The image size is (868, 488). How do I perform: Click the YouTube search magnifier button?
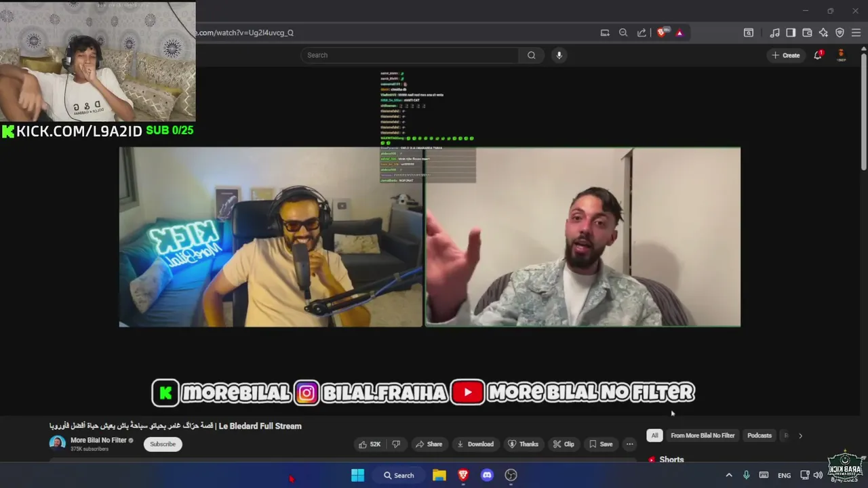(x=532, y=55)
